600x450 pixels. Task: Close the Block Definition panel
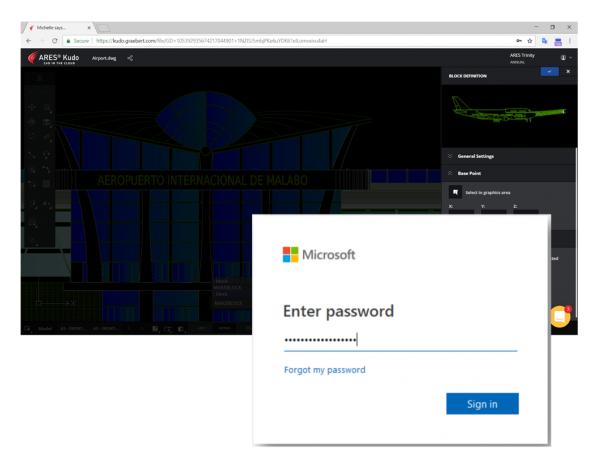tap(568, 72)
